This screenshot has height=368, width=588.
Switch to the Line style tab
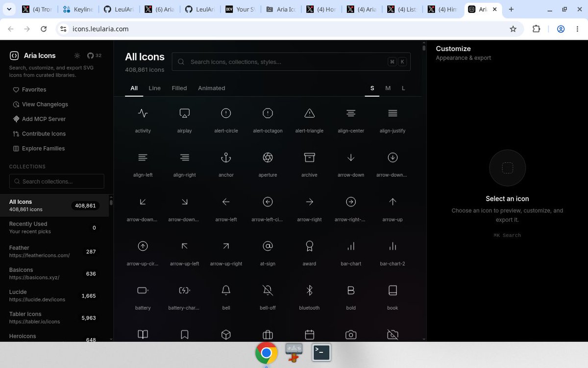click(x=154, y=88)
